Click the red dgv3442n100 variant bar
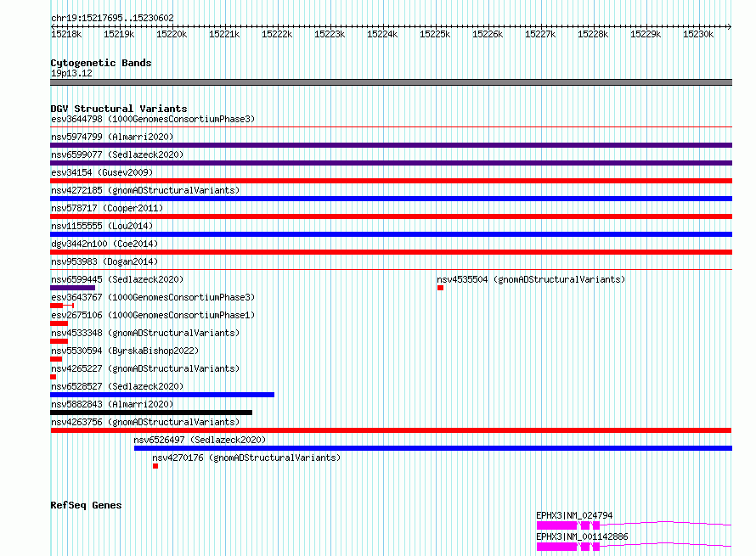Screen dimensions: 756x556 click(391, 252)
